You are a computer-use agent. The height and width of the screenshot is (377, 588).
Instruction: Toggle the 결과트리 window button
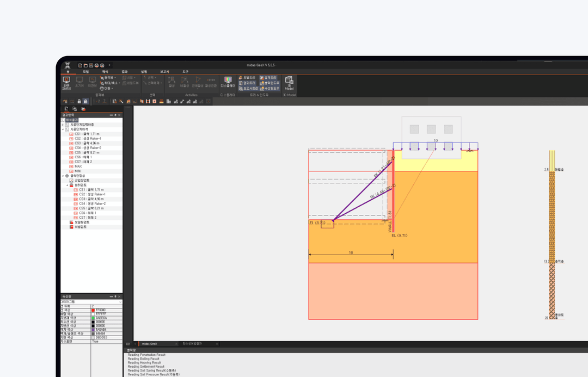[247, 83]
